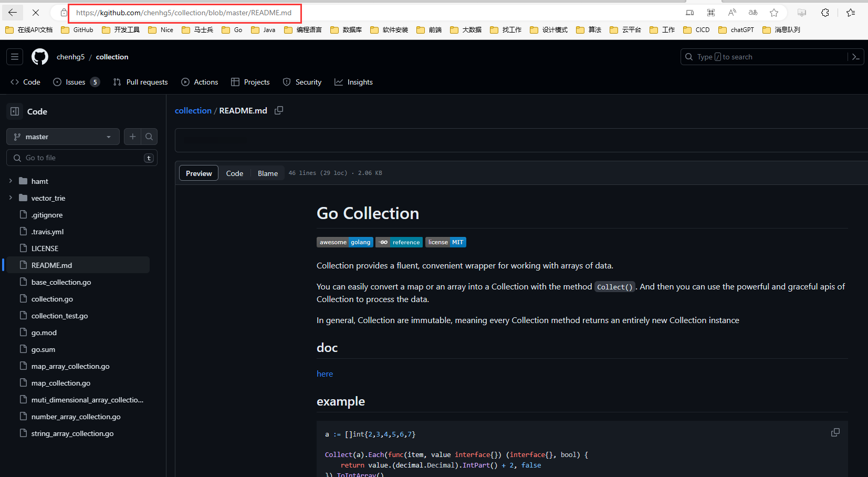
Task: Copy README.md path using copy icon
Action: (278, 110)
